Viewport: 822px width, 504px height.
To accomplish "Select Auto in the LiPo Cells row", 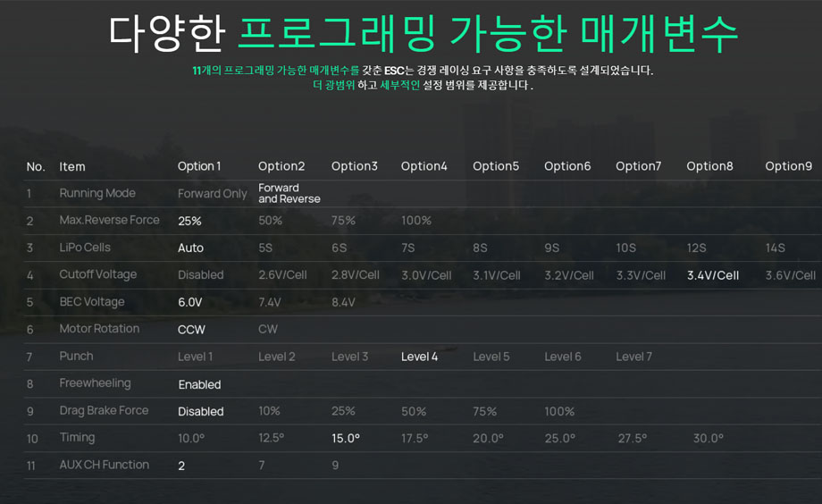I will tap(190, 248).
